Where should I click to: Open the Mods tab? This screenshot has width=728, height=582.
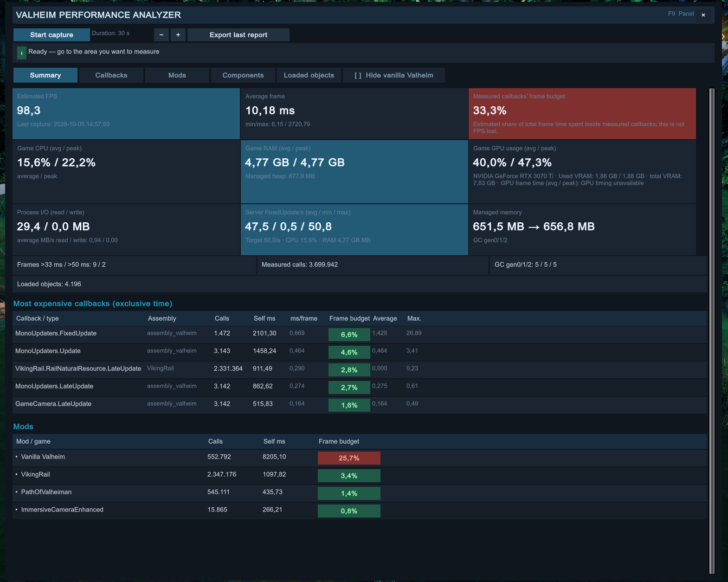[177, 75]
